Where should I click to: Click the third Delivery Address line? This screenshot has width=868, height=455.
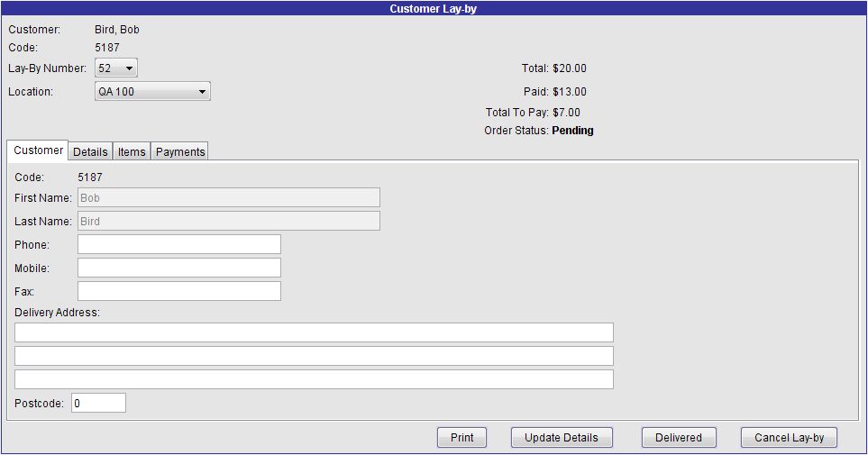click(314, 379)
